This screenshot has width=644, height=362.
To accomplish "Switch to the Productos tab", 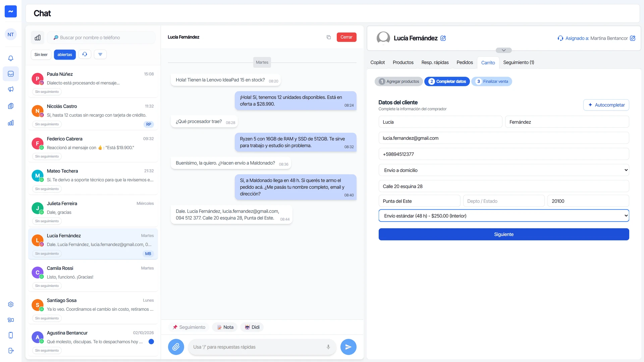I will click(403, 63).
